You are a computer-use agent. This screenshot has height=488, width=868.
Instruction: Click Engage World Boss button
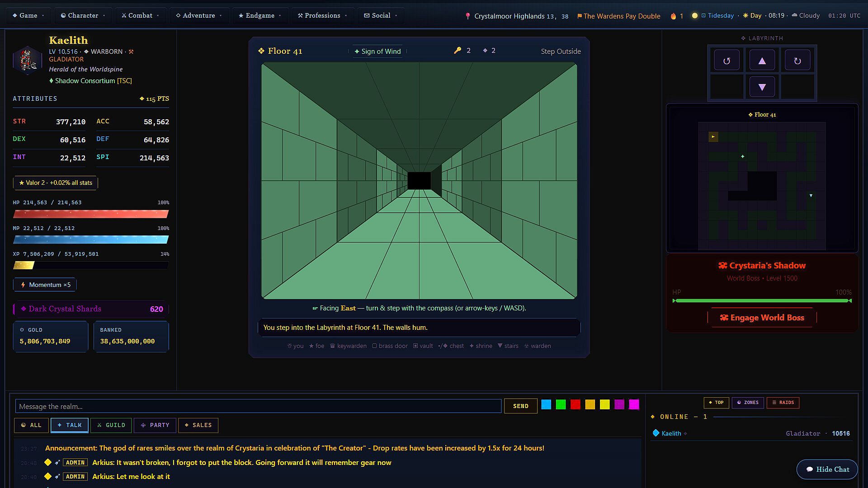[762, 318]
